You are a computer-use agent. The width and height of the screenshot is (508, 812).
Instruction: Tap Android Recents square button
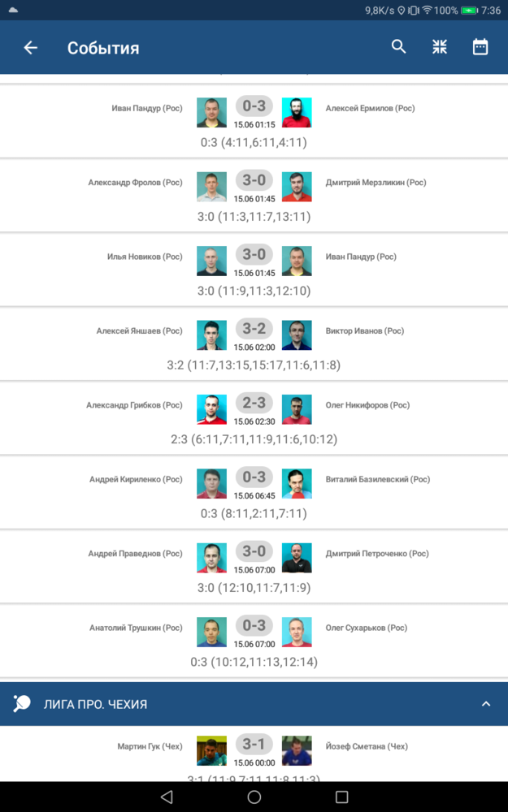pyautogui.click(x=341, y=797)
